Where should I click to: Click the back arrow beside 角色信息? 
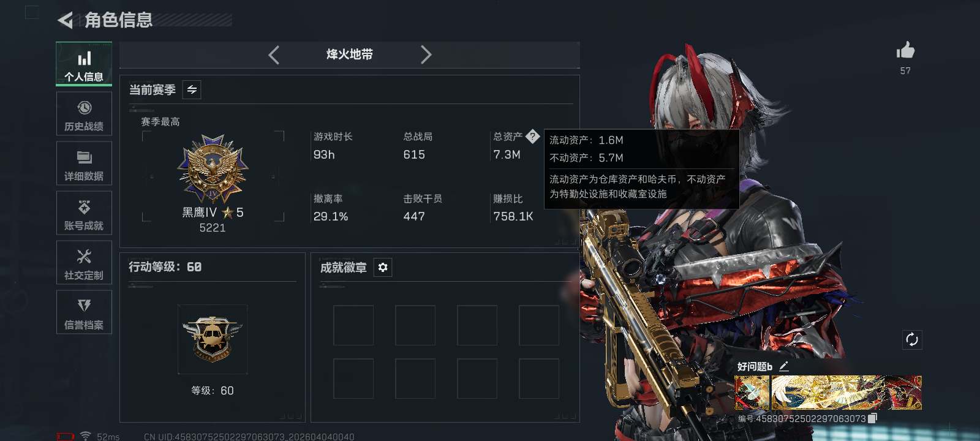click(65, 20)
